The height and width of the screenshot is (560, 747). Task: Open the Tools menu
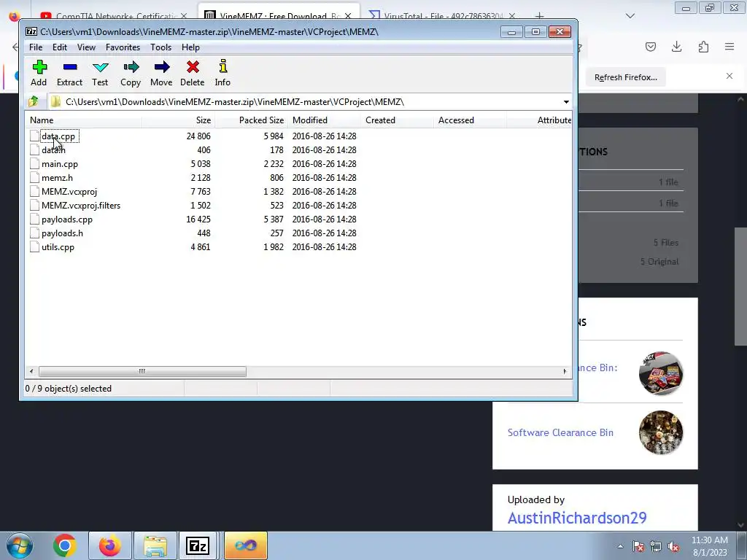click(160, 47)
